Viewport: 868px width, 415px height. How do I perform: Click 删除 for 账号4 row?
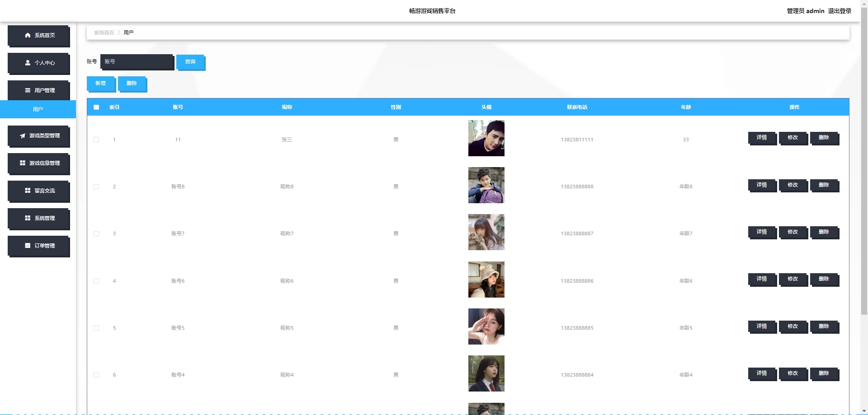point(825,374)
